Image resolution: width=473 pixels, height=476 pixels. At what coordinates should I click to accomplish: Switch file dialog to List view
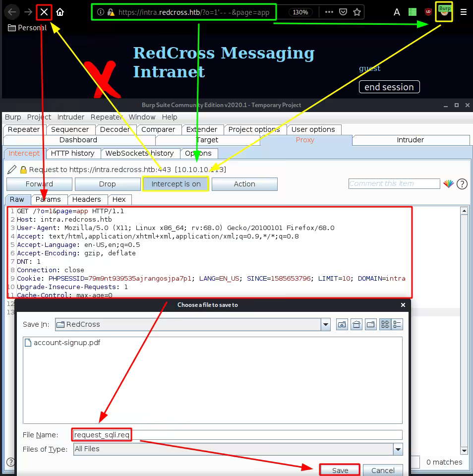click(385, 325)
